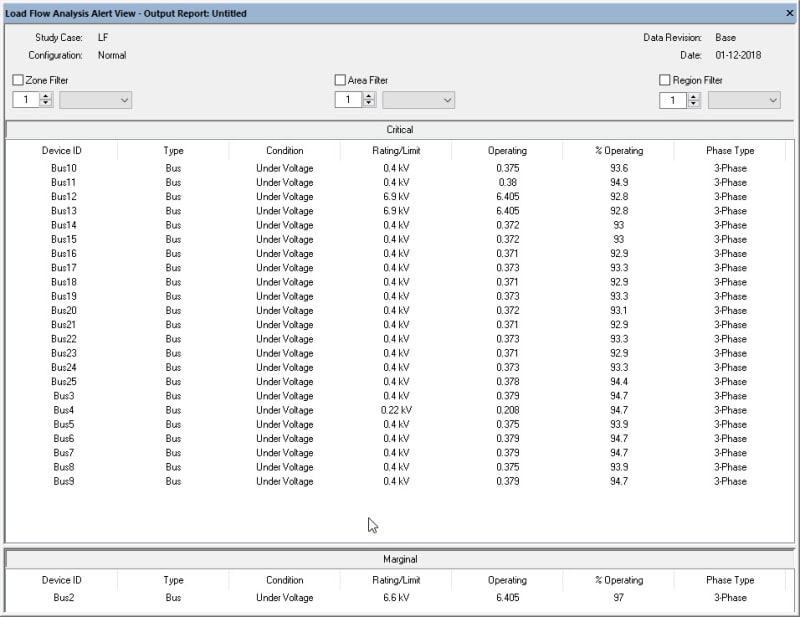Decrease the Region Filter number stepper
This screenshot has height=617, width=800.
coord(693,104)
